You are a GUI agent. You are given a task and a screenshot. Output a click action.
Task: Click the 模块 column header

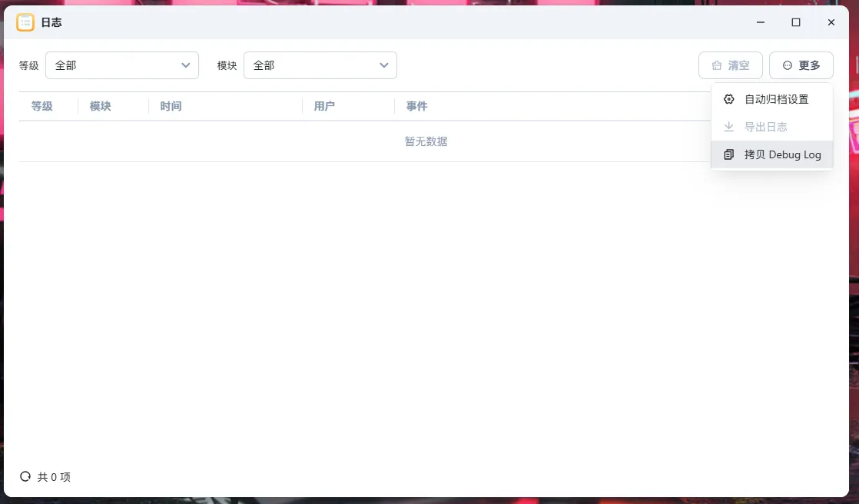coord(101,106)
